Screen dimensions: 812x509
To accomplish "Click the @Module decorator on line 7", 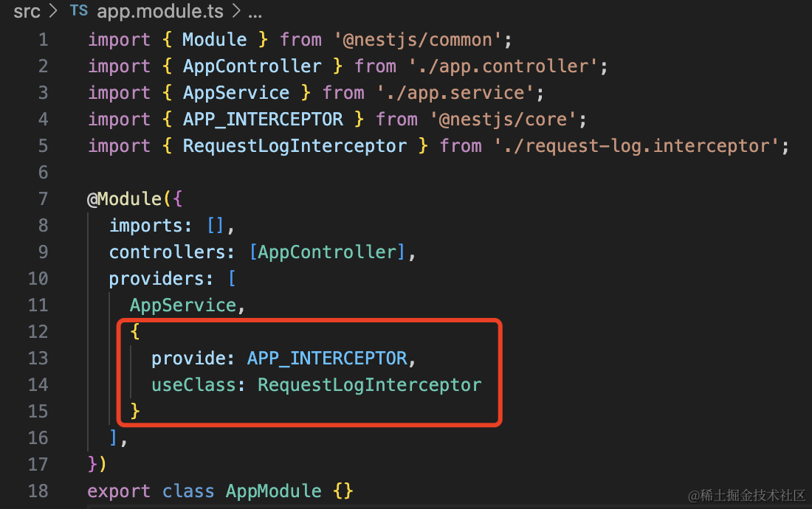I will (123, 199).
